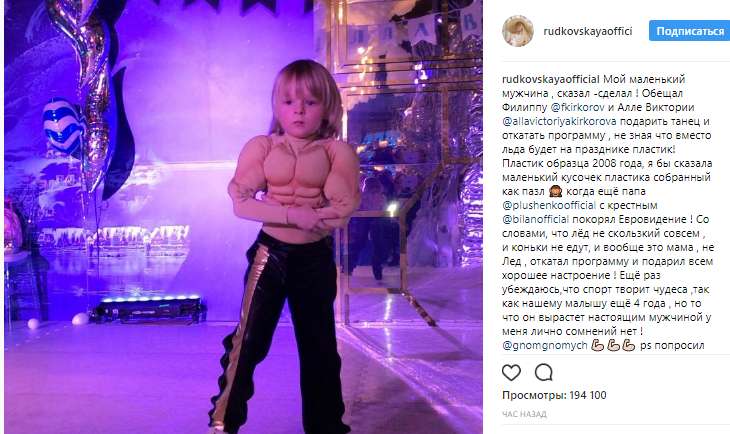Open the rudkovskayaoffici profile avatar
Screen dimensions: 730x434
[518, 31]
